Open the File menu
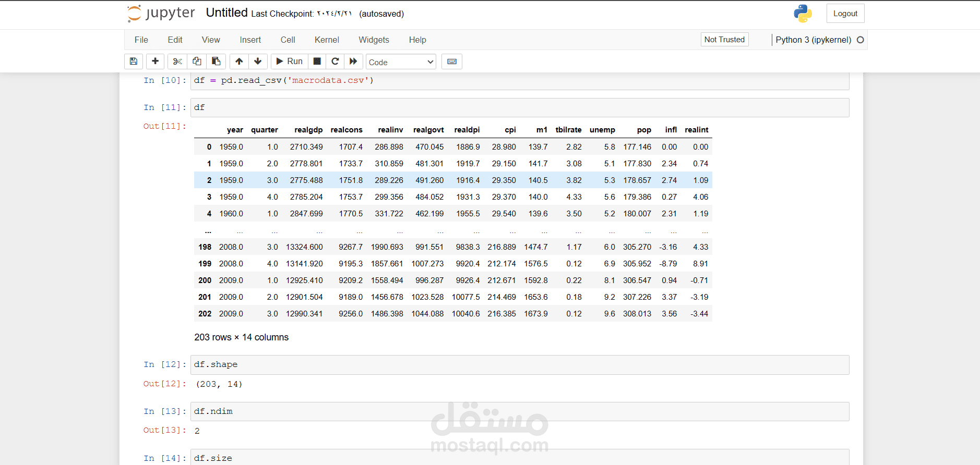The image size is (980, 465). coord(141,40)
